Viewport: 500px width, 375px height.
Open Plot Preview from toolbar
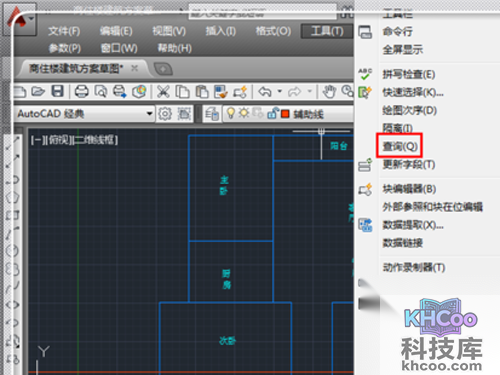click(101, 91)
